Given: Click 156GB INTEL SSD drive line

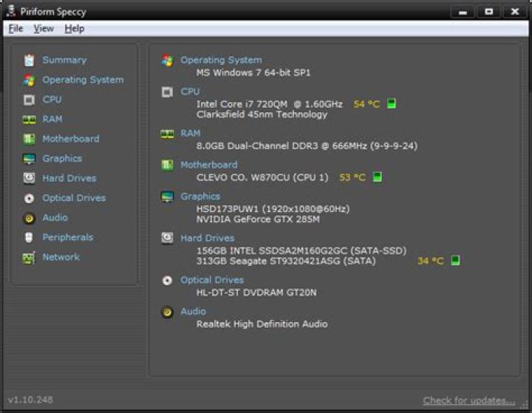Looking at the screenshot, I should pyautogui.click(x=301, y=250).
